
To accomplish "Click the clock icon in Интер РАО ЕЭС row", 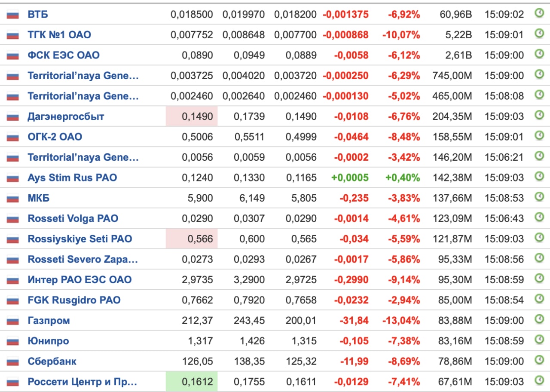I will point(539,279).
